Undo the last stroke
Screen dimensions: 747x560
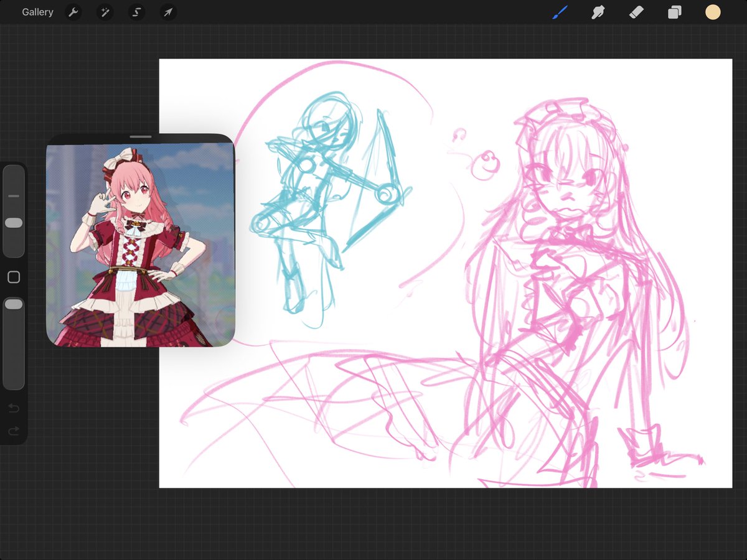coord(14,408)
